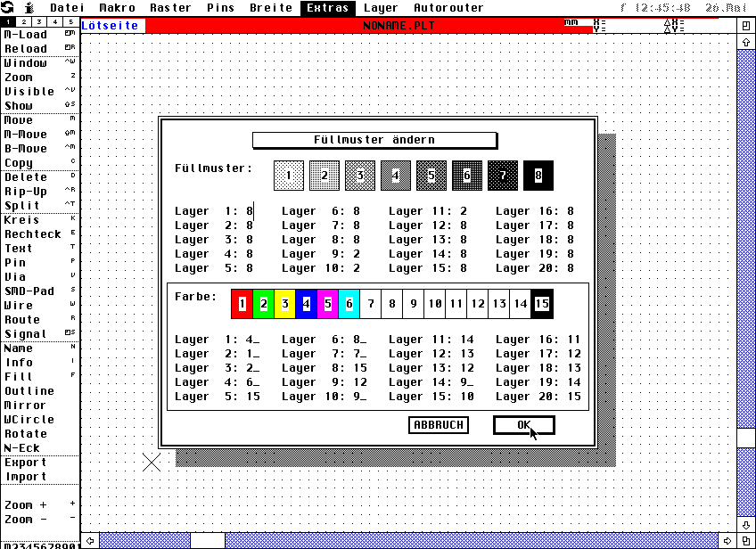
Task: Pick solid black fill pattern 8
Action: point(538,176)
